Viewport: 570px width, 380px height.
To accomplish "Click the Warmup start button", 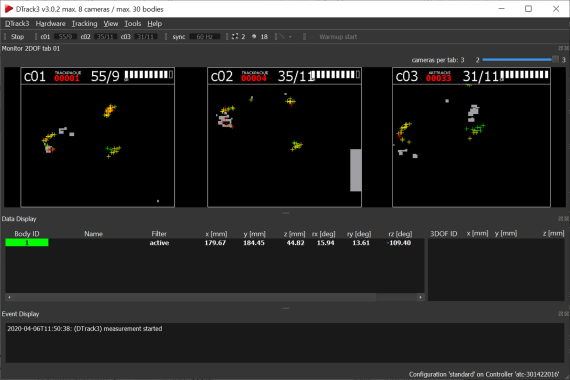I will [338, 37].
